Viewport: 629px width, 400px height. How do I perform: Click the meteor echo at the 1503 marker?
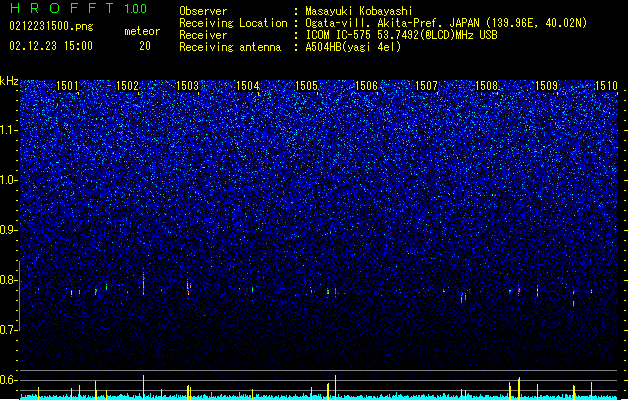tap(188, 287)
